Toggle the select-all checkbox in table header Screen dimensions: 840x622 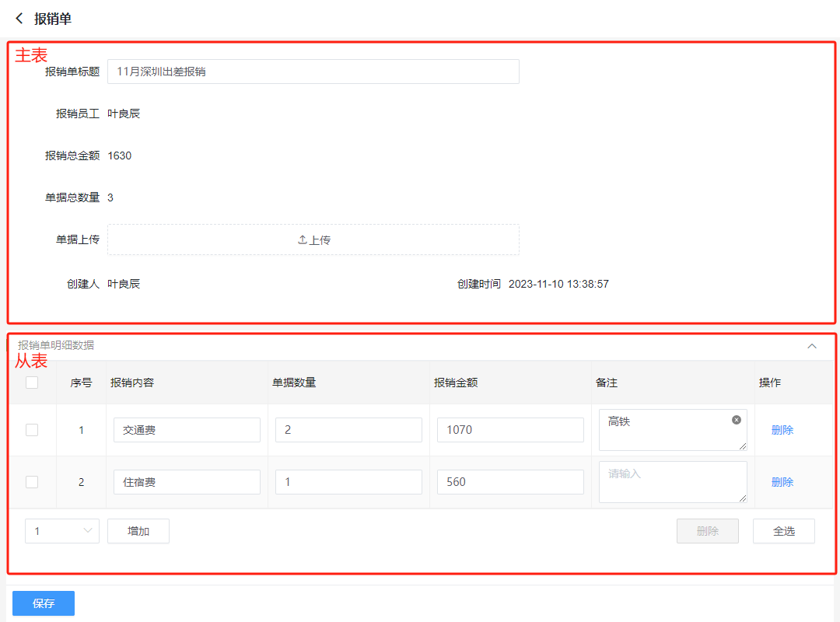click(x=32, y=383)
